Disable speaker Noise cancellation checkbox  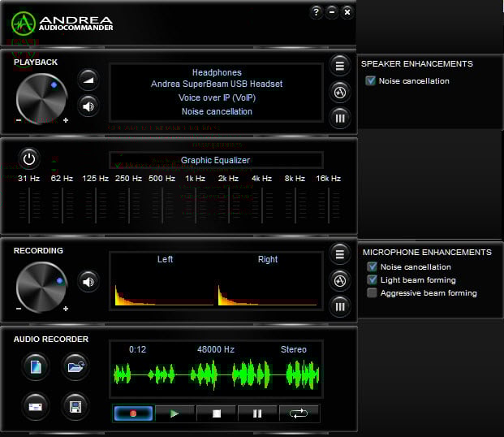(x=371, y=81)
